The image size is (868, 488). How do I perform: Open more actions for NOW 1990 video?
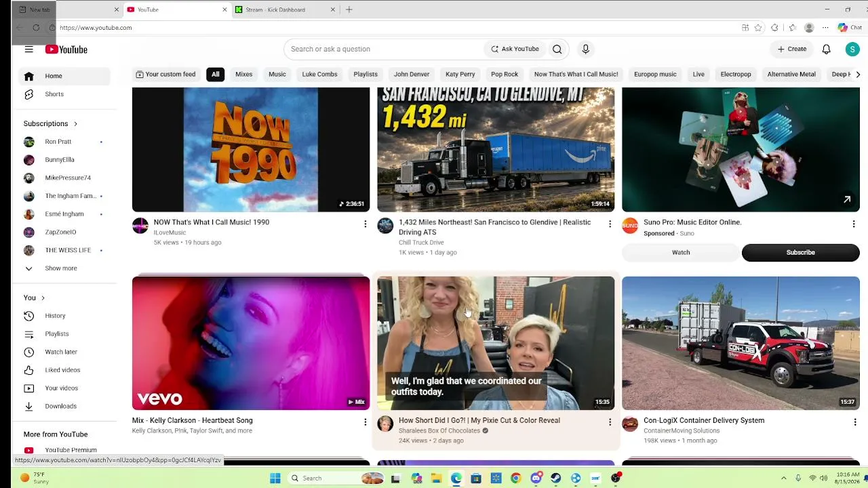(x=365, y=224)
